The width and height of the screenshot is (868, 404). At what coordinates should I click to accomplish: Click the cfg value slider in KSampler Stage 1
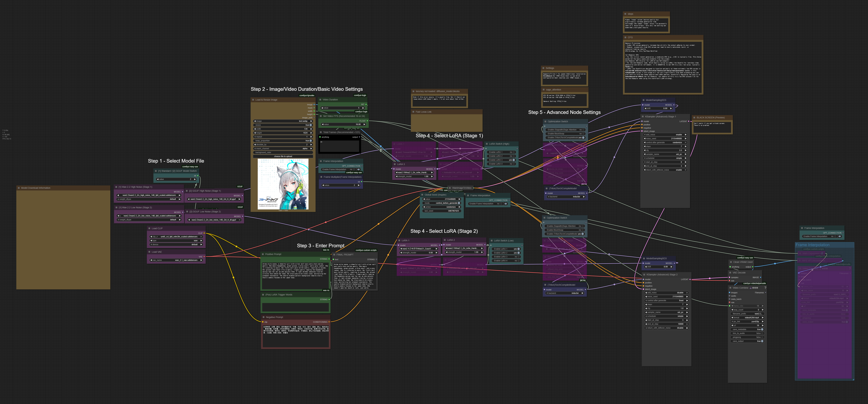point(665,150)
